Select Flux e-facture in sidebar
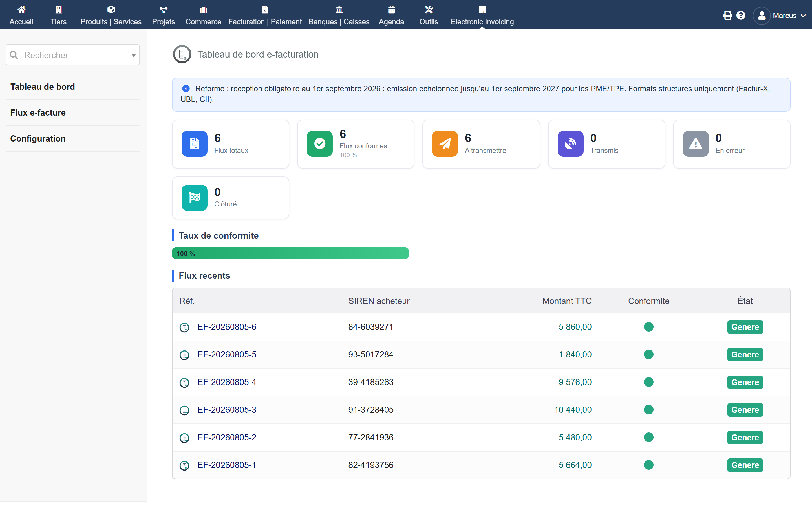 click(38, 112)
